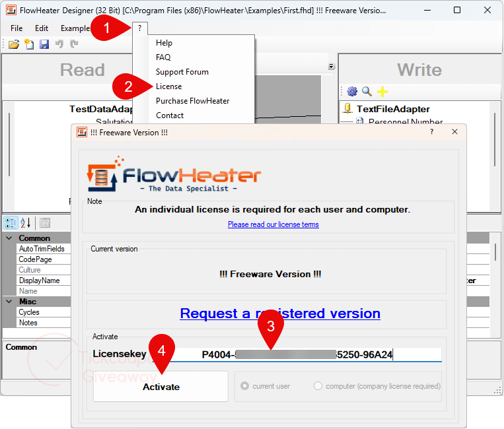This screenshot has width=504, height=429.
Task: Add adapter with yellow plus icon
Action: [382, 92]
